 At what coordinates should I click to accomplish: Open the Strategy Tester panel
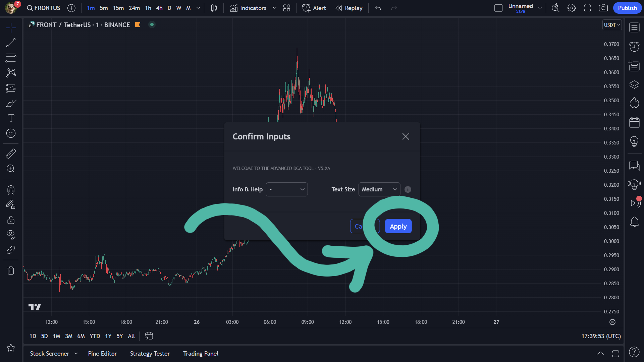[x=150, y=353]
